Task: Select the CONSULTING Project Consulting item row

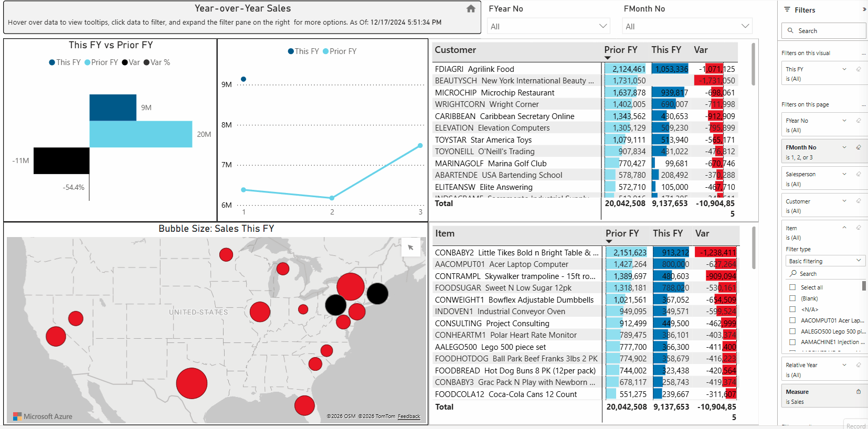Action: pos(586,324)
